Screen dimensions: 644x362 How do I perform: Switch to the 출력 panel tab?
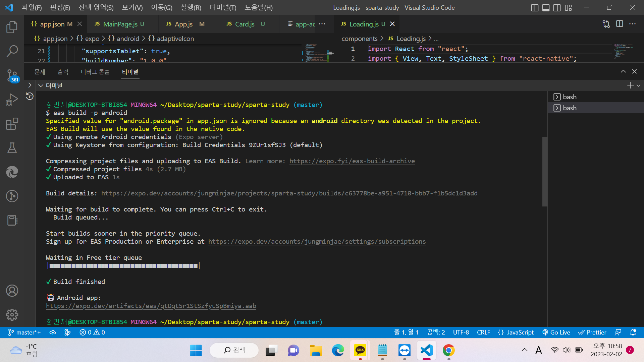(63, 72)
